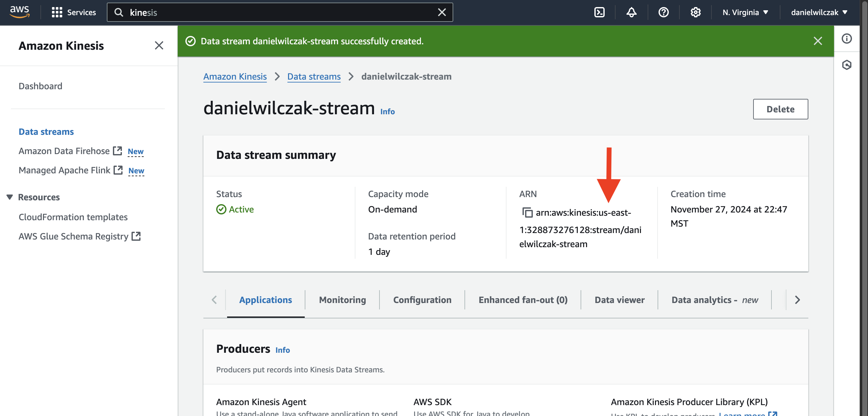This screenshot has width=868, height=416.
Task: Click the AWS logo home icon
Action: tap(20, 12)
